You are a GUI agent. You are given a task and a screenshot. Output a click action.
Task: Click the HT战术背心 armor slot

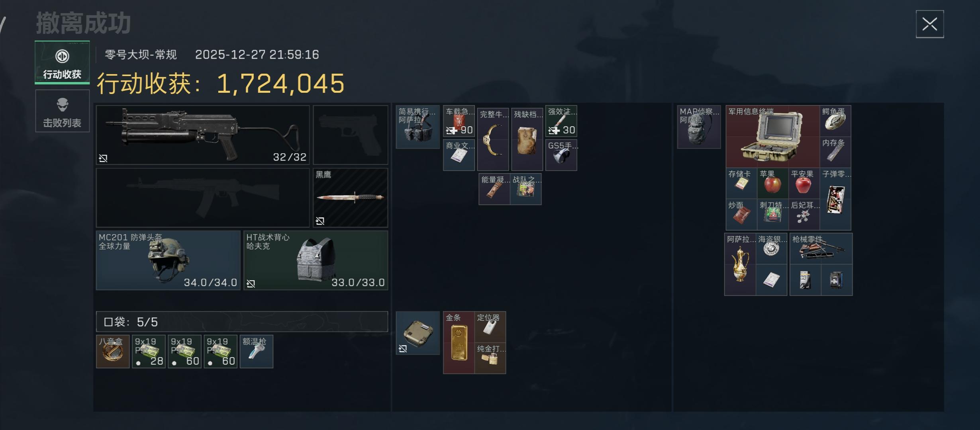tap(316, 260)
